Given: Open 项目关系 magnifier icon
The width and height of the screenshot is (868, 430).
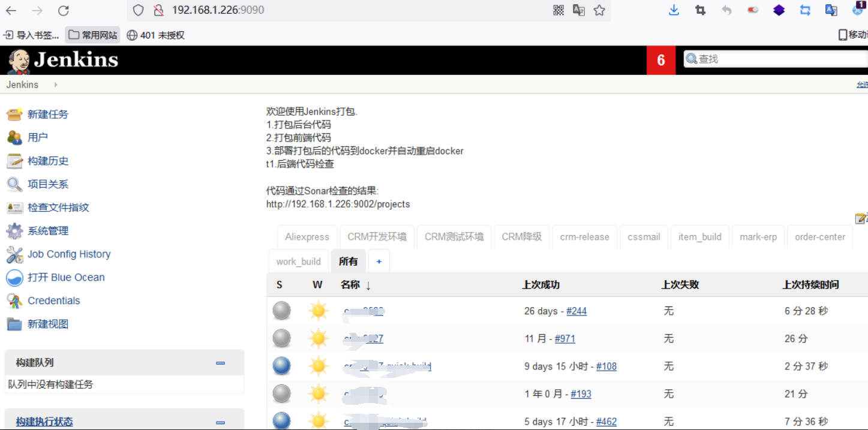Looking at the screenshot, I should (14, 184).
